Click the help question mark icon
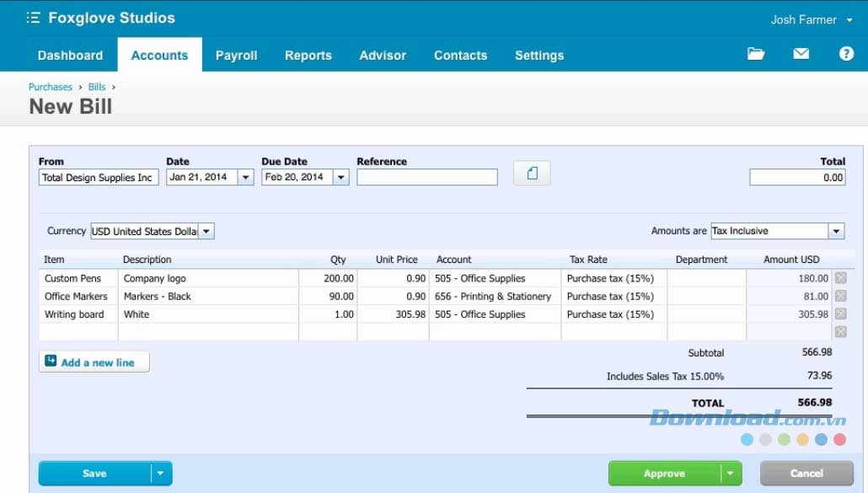This screenshot has width=868, height=493. pyautogui.click(x=846, y=54)
